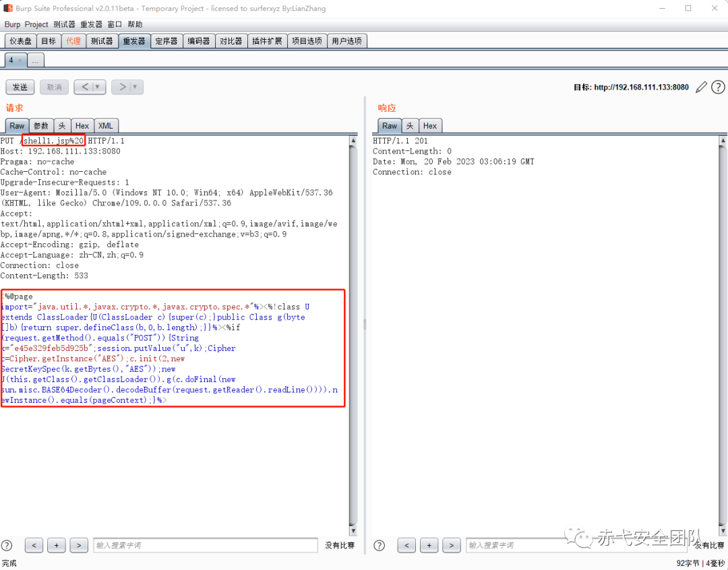Open the back history dropdown arrow
Screen dimensions: 728x570
(x=98, y=87)
